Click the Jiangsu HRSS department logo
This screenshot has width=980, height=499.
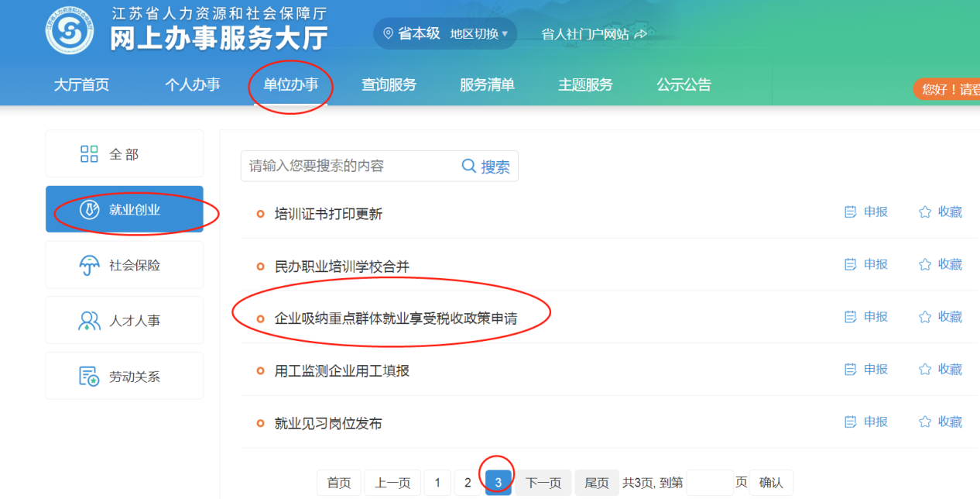pyautogui.click(x=70, y=31)
